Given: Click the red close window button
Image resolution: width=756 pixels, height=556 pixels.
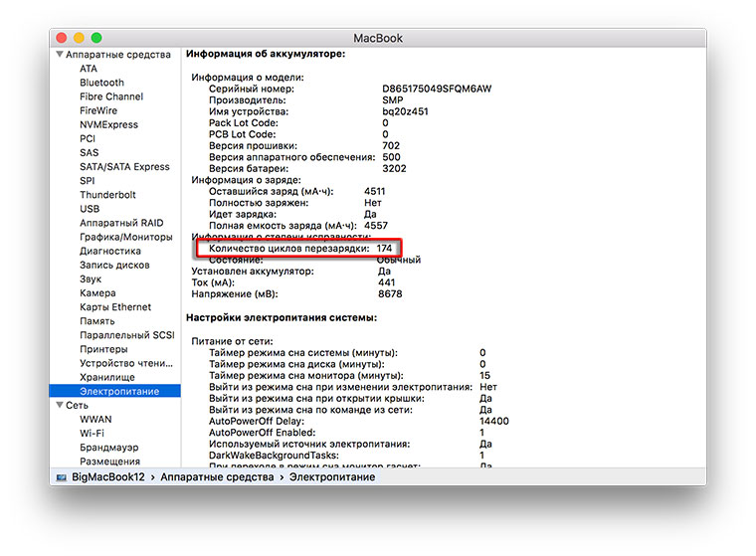Looking at the screenshot, I should [62, 38].
